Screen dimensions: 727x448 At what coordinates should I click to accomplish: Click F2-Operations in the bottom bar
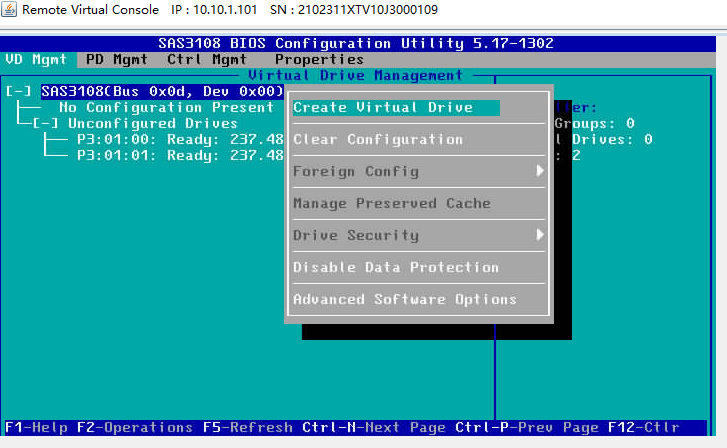coord(134,427)
